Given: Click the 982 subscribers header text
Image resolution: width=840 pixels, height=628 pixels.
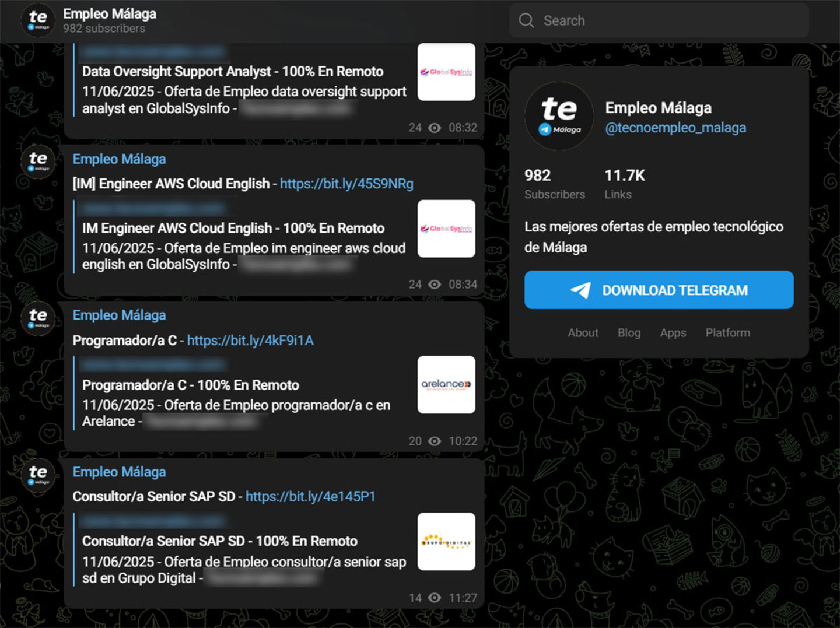Looking at the screenshot, I should coord(104,29).
